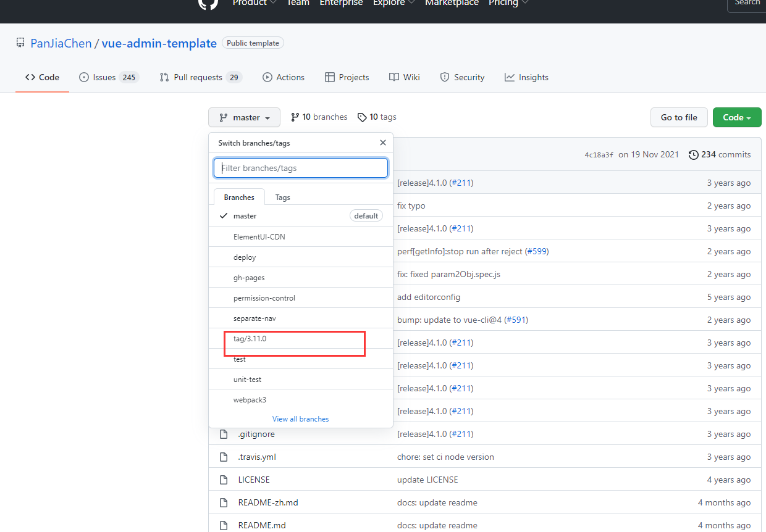Open the green Code dropdown button

736,117
